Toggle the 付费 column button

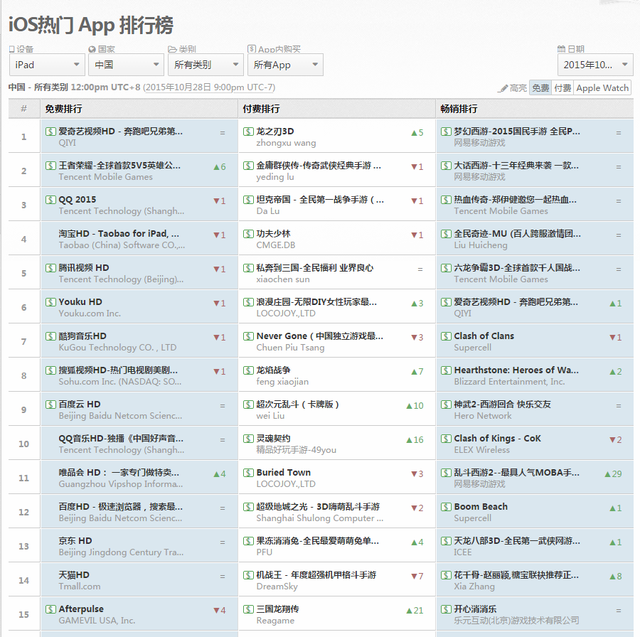point(562,88)
